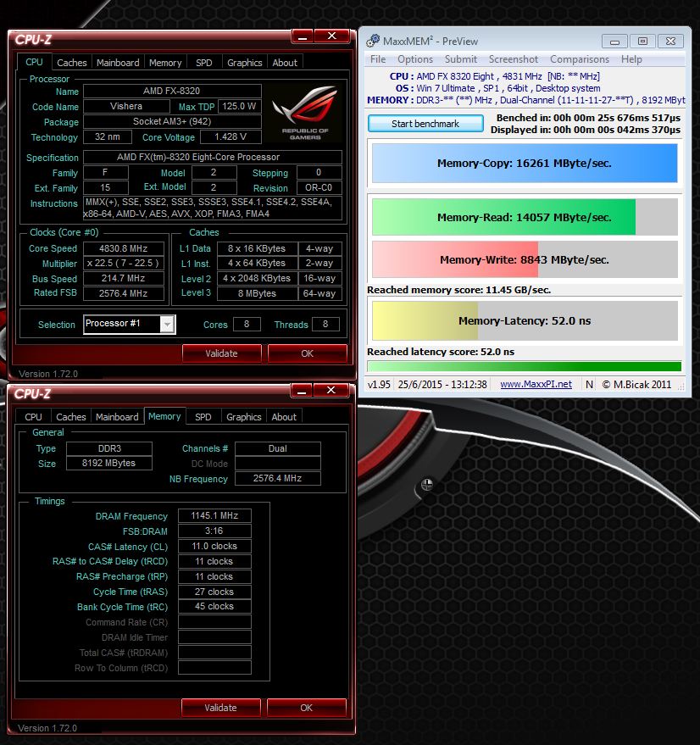
Task: Select CPU tab in upper CPU-Z window
Action: (34, 62)
